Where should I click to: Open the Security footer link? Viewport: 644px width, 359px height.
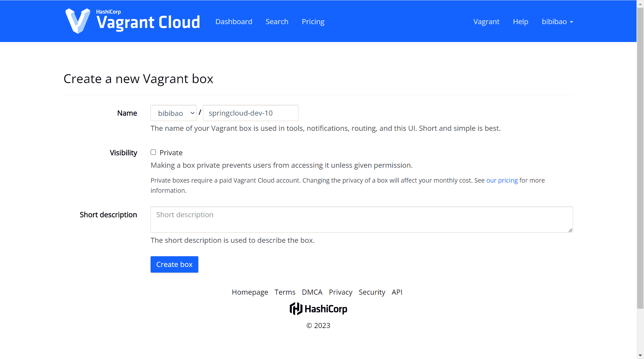coord(372,292)
